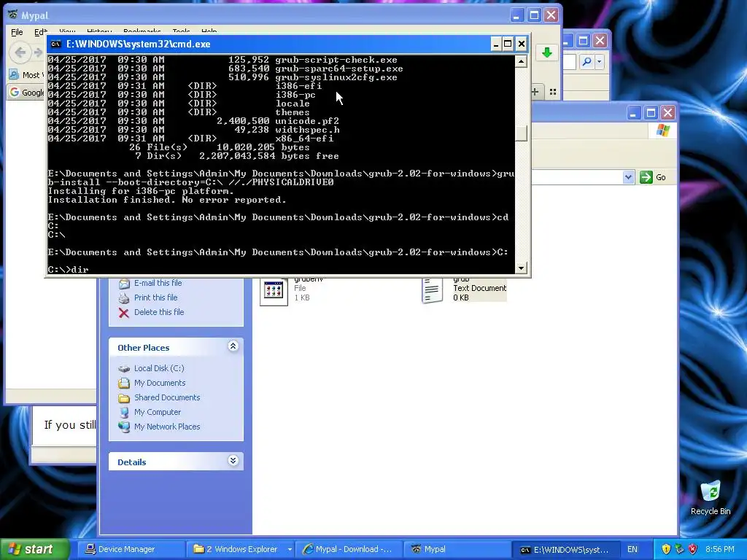Open the My Documents link

(x=160, y=383)
